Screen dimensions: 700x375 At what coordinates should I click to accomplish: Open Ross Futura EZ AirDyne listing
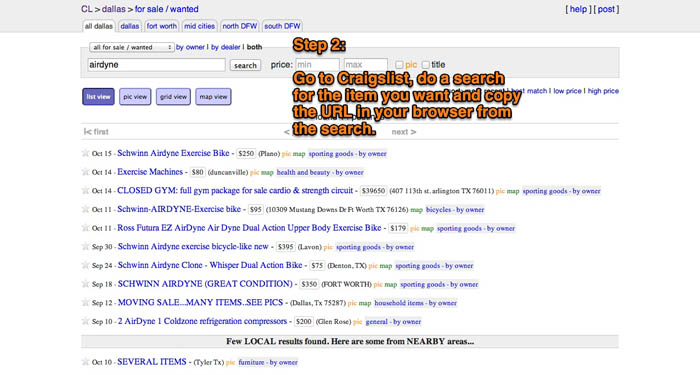(x=249, y=228)
